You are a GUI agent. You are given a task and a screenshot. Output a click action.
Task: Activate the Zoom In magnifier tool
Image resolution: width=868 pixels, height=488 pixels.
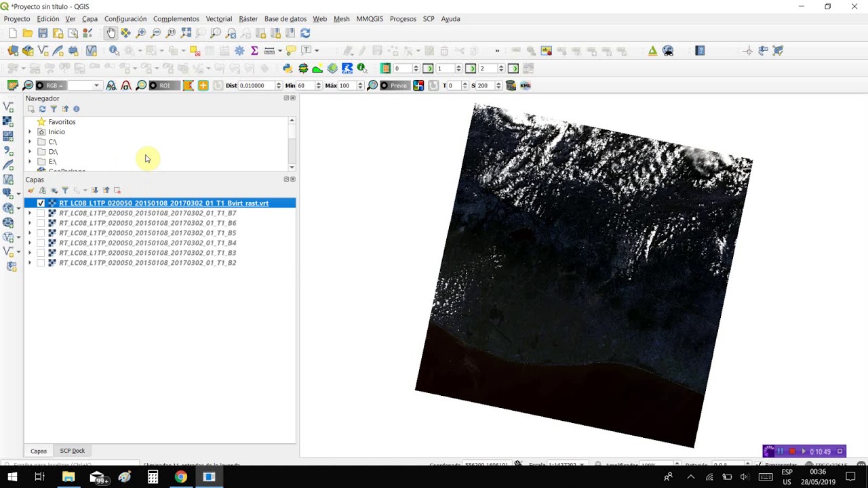[x=141, y=33]
